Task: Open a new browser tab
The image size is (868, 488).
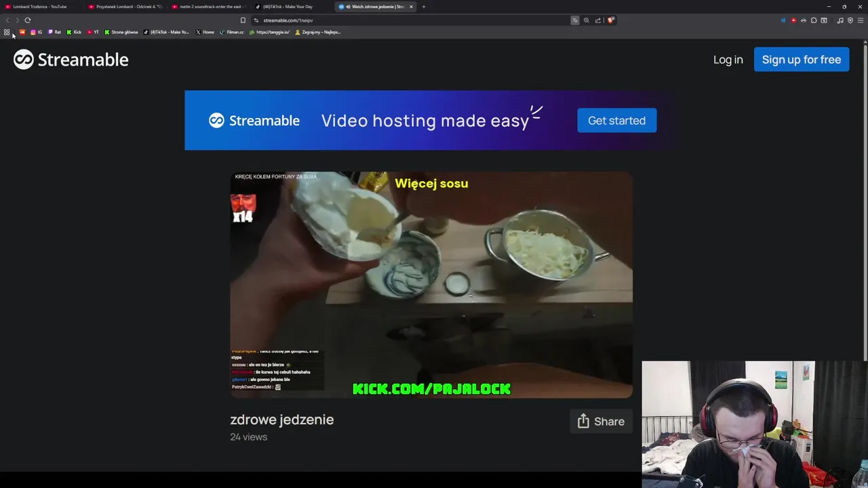Action: (424, 7)
